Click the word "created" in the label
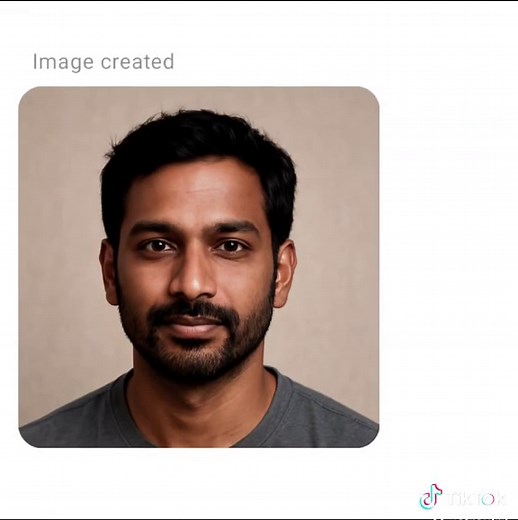518x520 pixels. pyautogui.click(x=137, y=61)
